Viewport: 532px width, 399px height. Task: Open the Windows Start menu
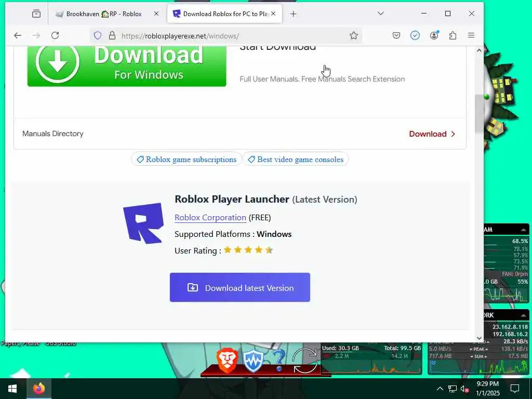tap(12, 389)
